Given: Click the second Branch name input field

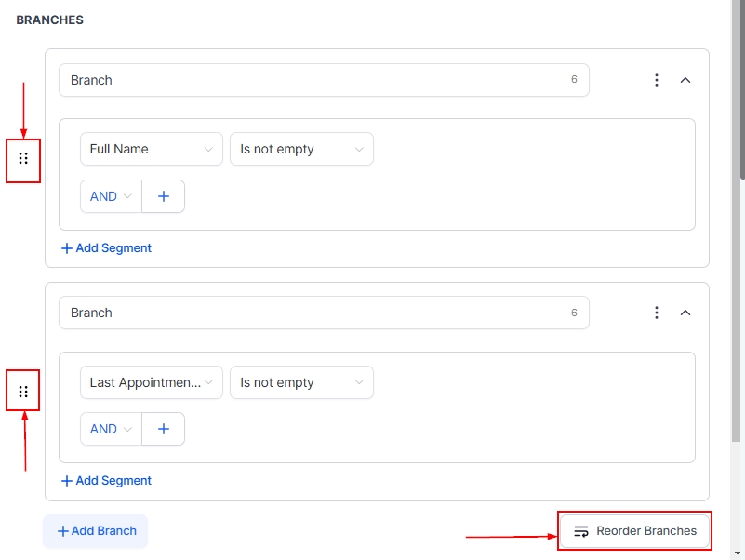Looking at the screenshot, I should click(x=316, y=313).
